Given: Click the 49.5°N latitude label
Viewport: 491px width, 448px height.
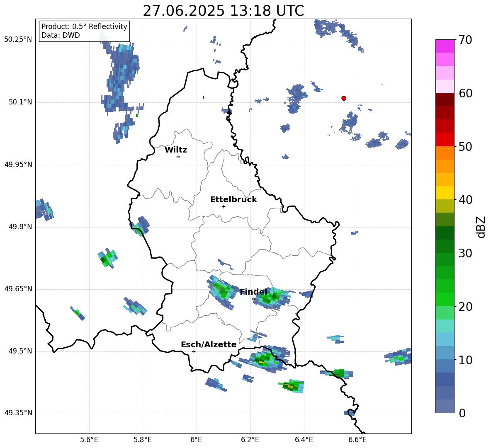Looking at the screenshot, I should 20,351.
